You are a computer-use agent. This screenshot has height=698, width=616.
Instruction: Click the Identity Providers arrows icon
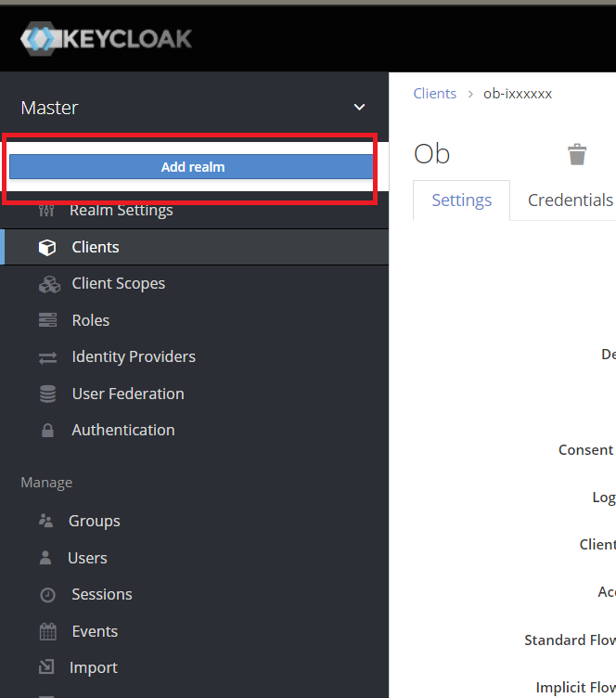[47, 357]
